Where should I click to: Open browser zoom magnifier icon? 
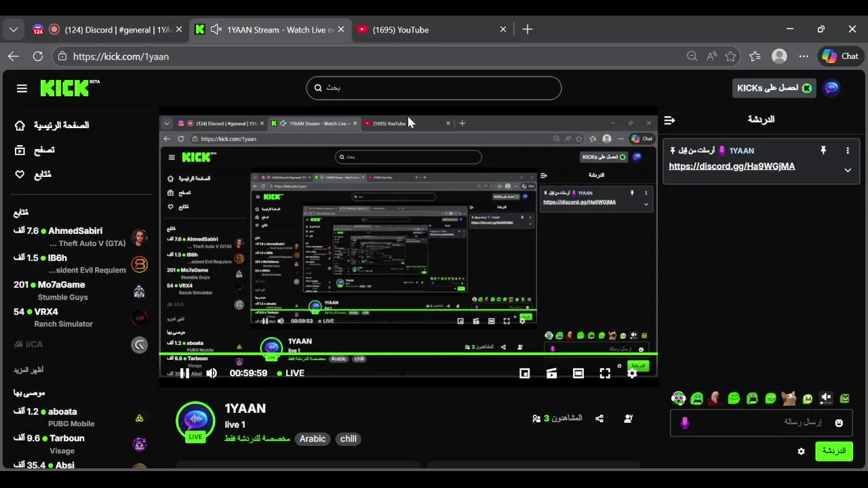click(x=692, y=56)
